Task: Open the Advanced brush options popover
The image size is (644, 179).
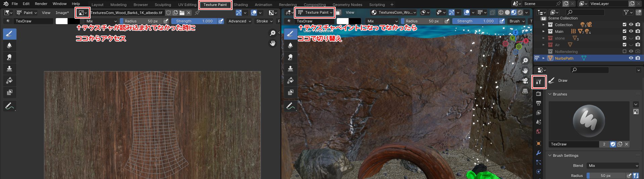Action: coord(239,21)
